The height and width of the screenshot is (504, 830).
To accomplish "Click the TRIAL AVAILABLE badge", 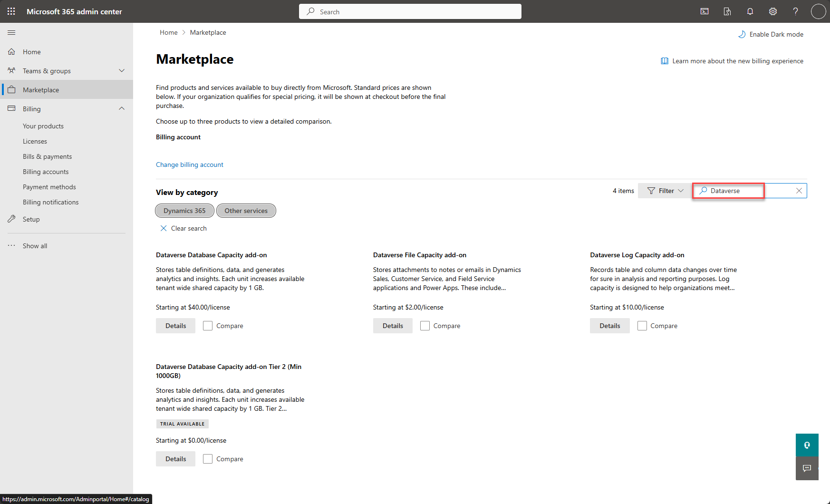I will point(182,424).
